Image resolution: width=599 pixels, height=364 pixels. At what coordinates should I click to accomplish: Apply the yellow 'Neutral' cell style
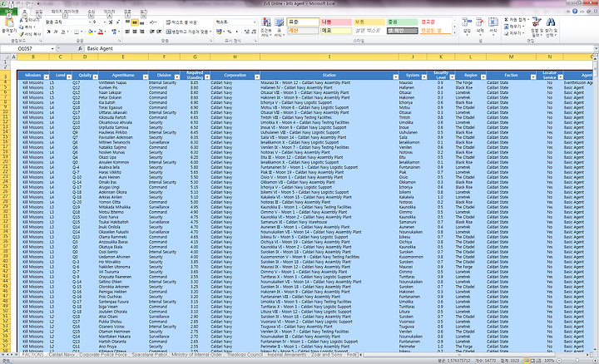pyautogui.click(x=369, y=22)
